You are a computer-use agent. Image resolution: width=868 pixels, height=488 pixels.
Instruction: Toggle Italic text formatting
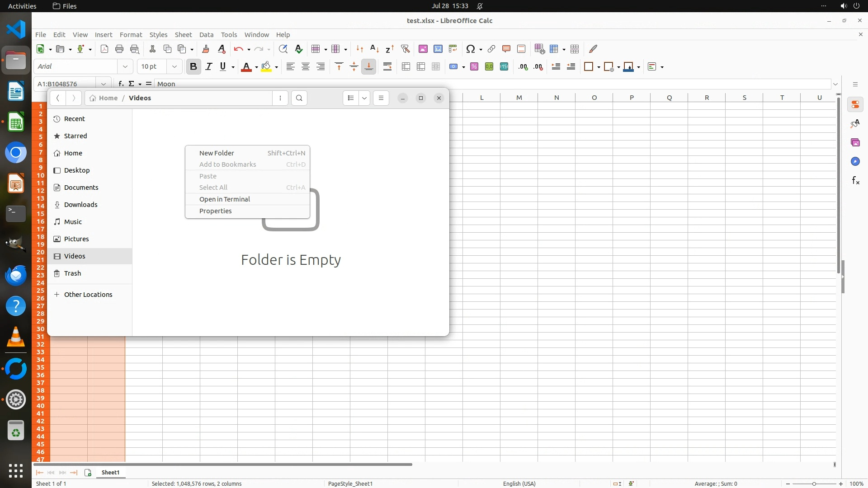click(x=208, y=67)
